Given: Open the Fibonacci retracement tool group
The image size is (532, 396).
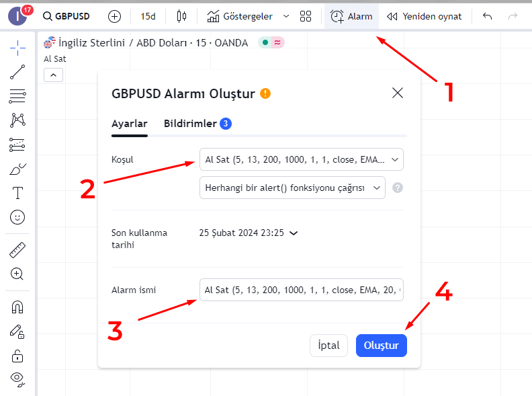Looking at the screenshot, I should tap(17, 96).
